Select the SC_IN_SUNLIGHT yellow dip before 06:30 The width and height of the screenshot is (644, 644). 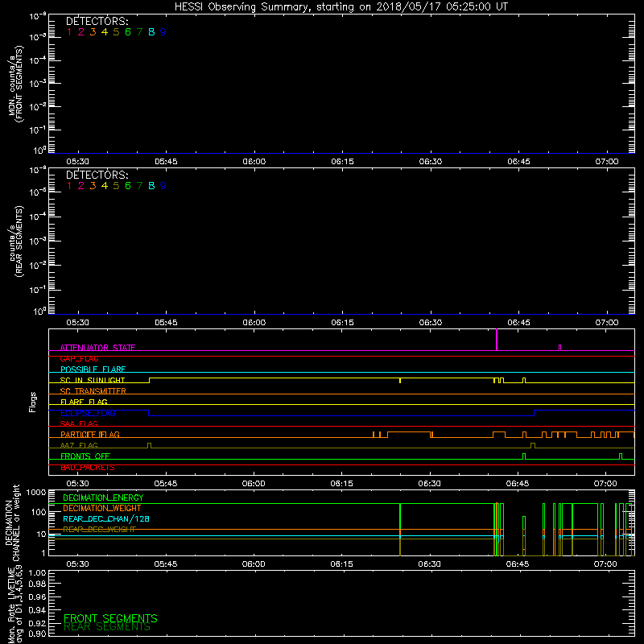[x=400, y=381]
